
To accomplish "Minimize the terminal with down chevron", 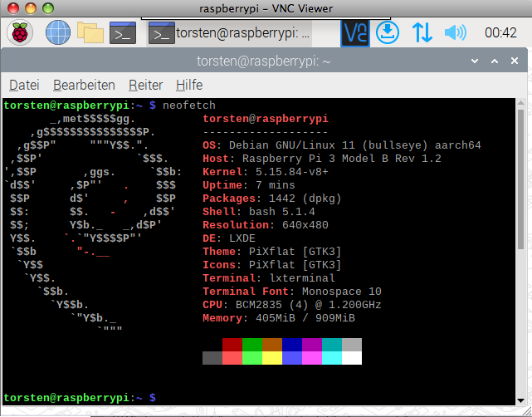I will pyautogui.click(x=475, y=61).
